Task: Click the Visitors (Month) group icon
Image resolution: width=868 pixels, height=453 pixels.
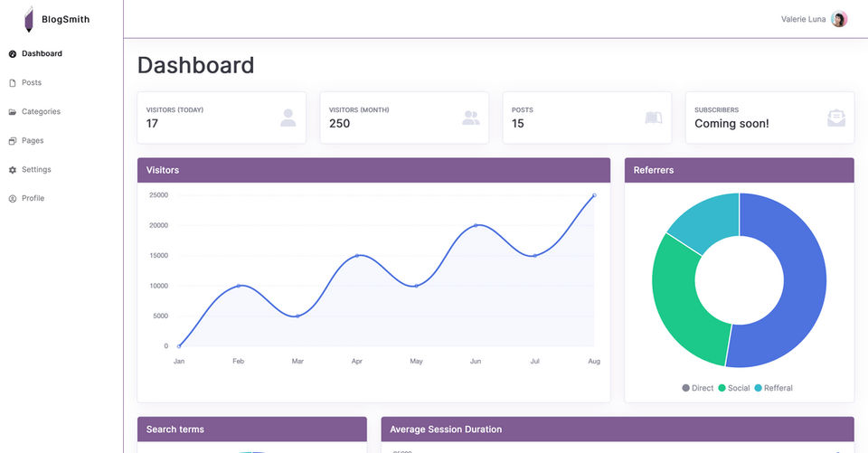Action: tap(470, 118)
